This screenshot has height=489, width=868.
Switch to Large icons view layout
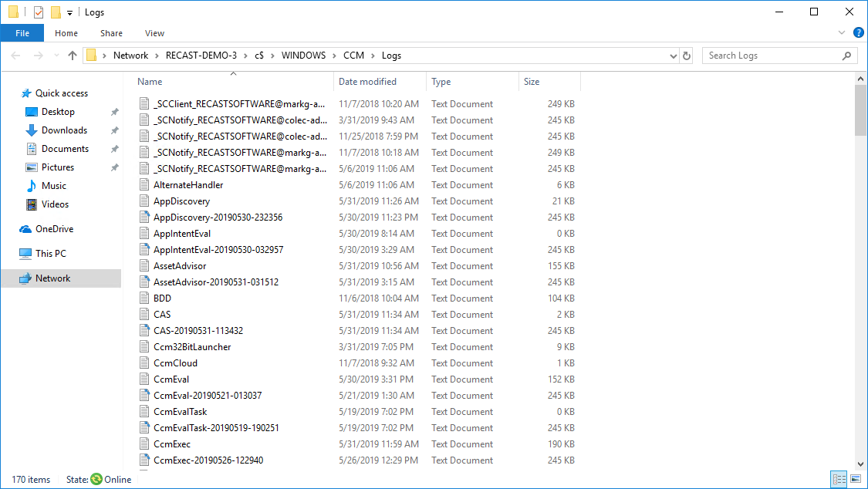pos(856,480)
